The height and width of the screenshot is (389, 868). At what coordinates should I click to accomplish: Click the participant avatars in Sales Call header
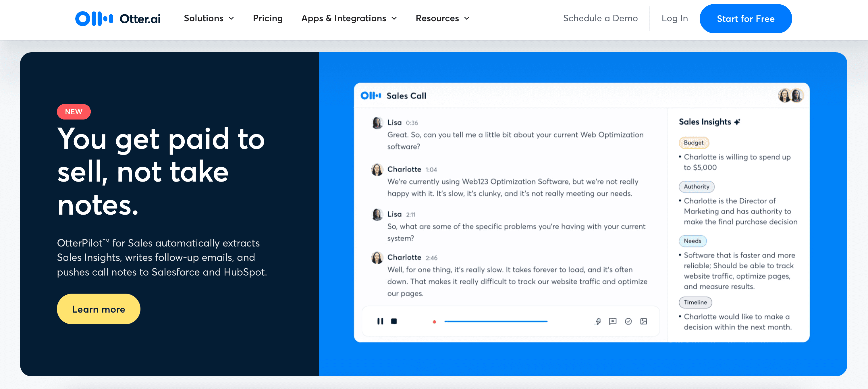[790, 95]
